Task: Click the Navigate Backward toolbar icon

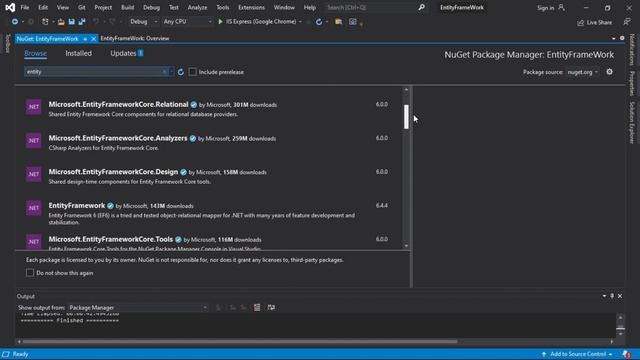Action: 15,22
